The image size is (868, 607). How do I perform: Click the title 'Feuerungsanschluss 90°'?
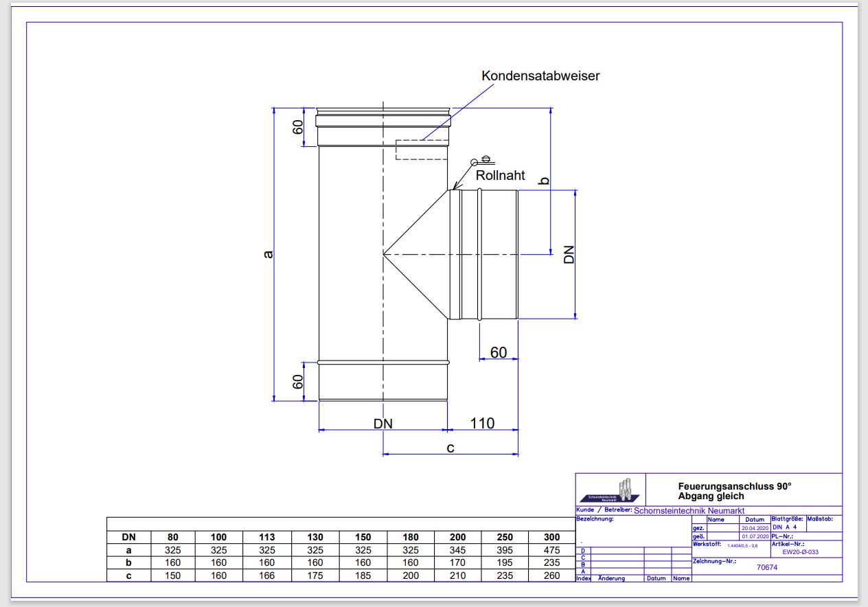click(x=735, y=486)
